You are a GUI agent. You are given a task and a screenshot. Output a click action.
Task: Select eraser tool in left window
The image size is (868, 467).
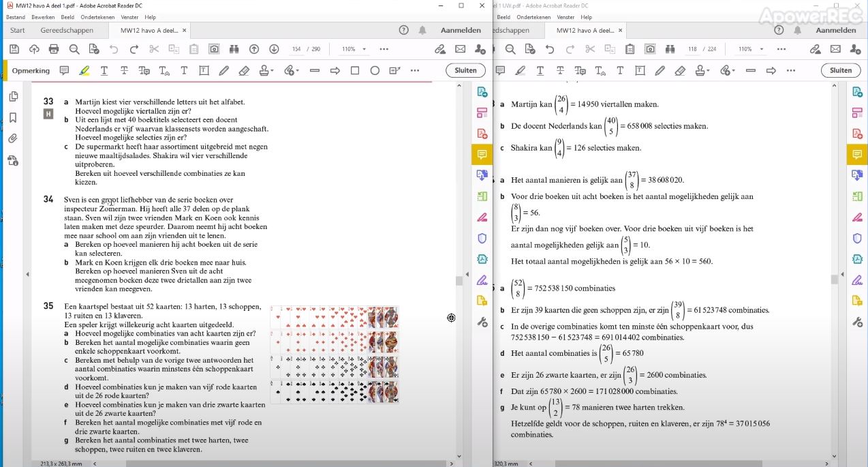pyautogui.click(x=244, y=70)
